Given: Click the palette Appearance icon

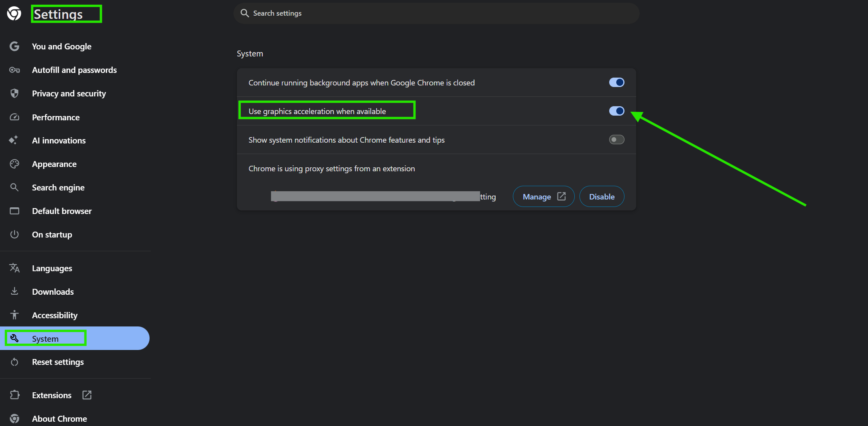Looking at the screenshot, I should pyautogui.click(x=14, y=164).
